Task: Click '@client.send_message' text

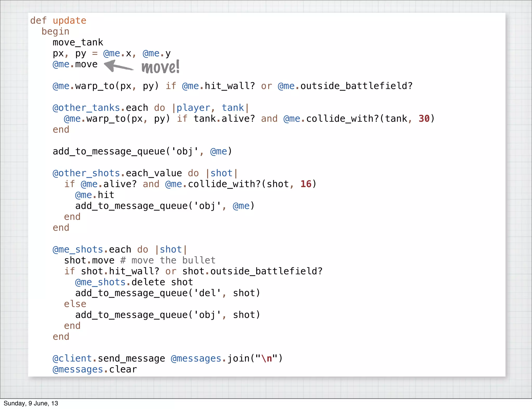Action: [x=109, y=358]
